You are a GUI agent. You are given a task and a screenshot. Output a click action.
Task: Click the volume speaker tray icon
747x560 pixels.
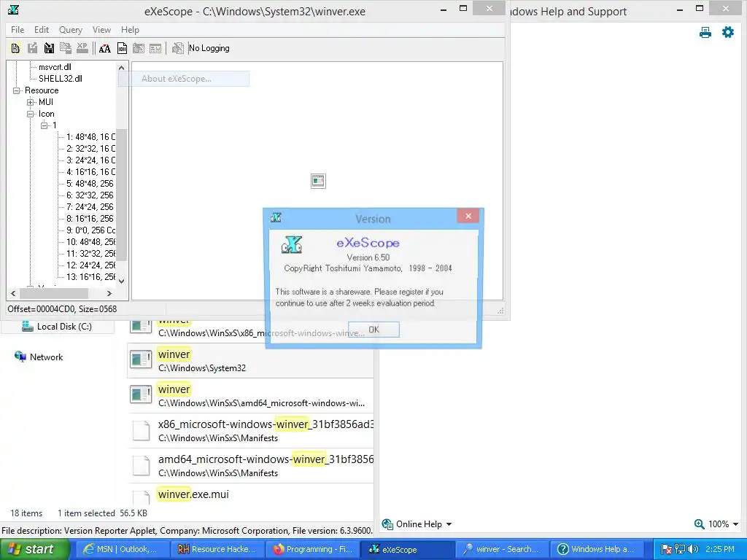tap(693, 549)
